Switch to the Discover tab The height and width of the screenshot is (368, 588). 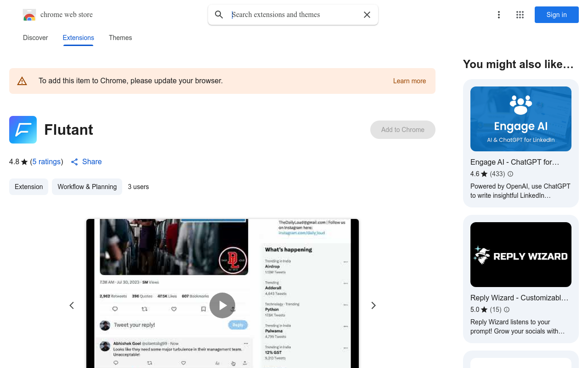coord(35,38)
